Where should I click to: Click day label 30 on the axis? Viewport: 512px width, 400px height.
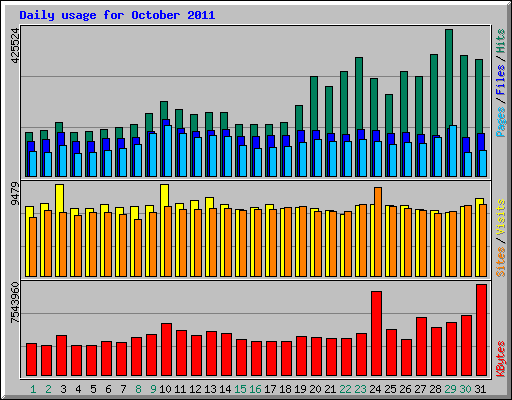[x=465, y=389]
